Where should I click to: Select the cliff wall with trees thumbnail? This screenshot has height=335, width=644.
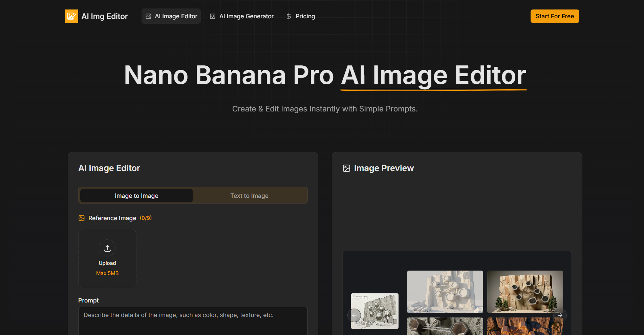[524, 292]
